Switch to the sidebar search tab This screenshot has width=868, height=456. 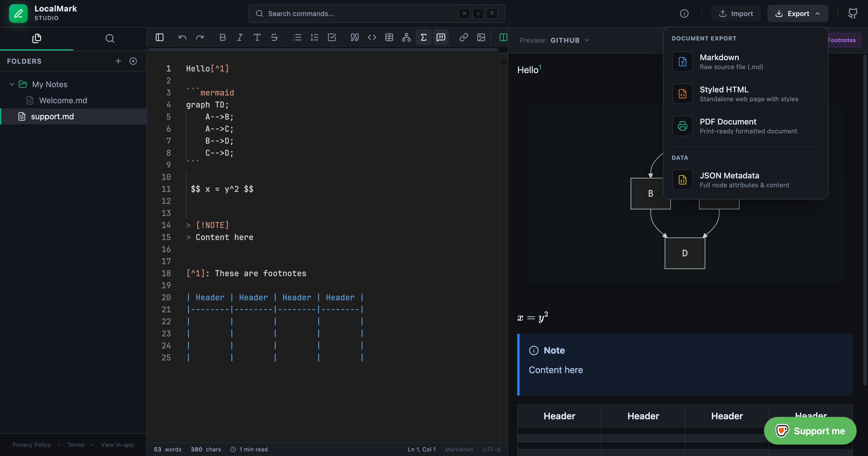(110, 38)
